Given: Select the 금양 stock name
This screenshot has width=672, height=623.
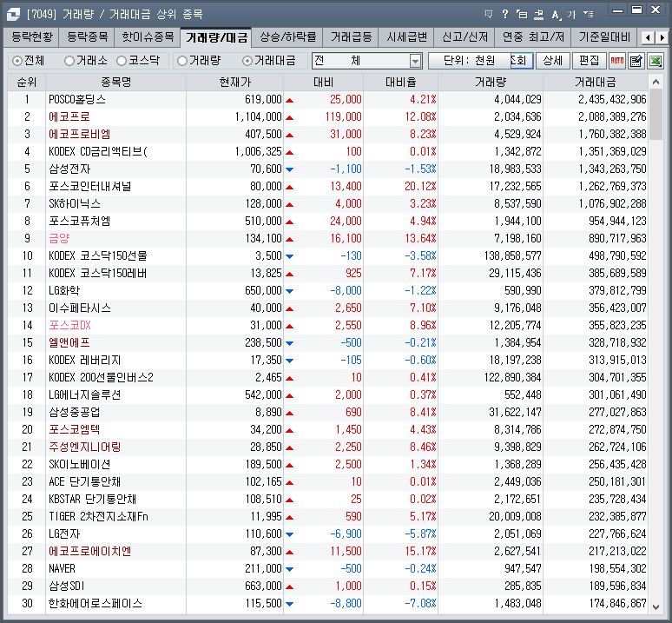Looking at the screenshot, I should (59, 238).
